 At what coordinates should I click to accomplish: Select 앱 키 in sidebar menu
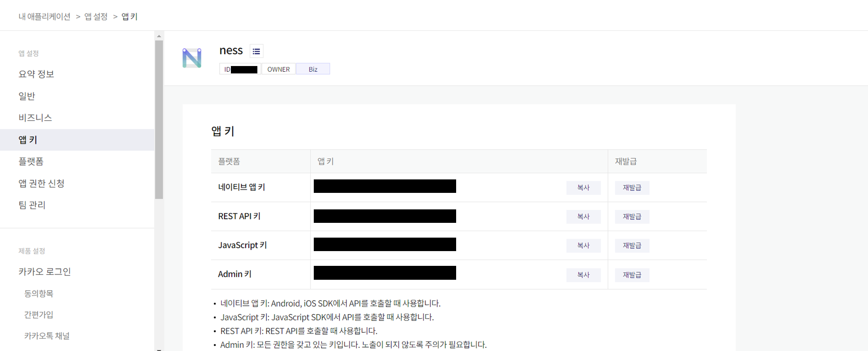[x=77, y=140]
